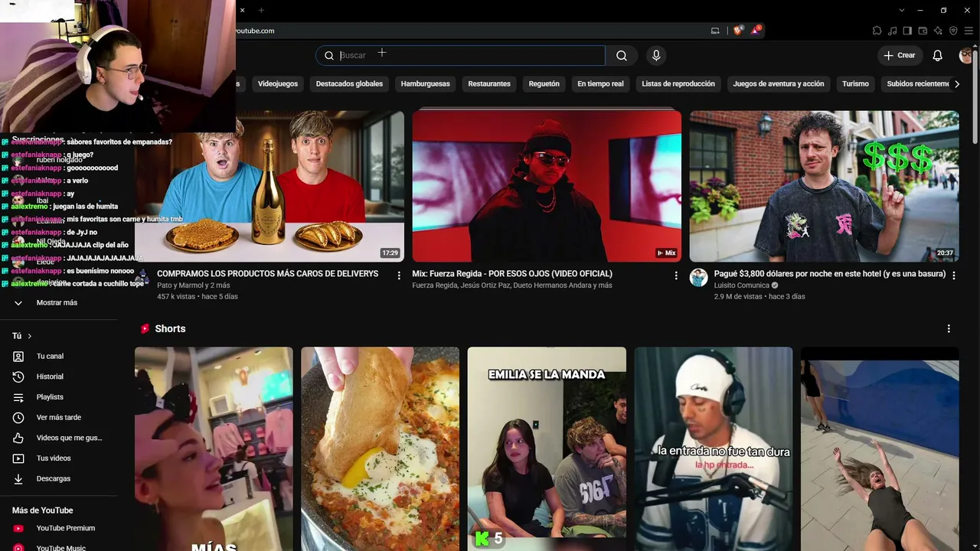Play the Fuerza Regida red-background thumbnail

click(x=547, y=187)
